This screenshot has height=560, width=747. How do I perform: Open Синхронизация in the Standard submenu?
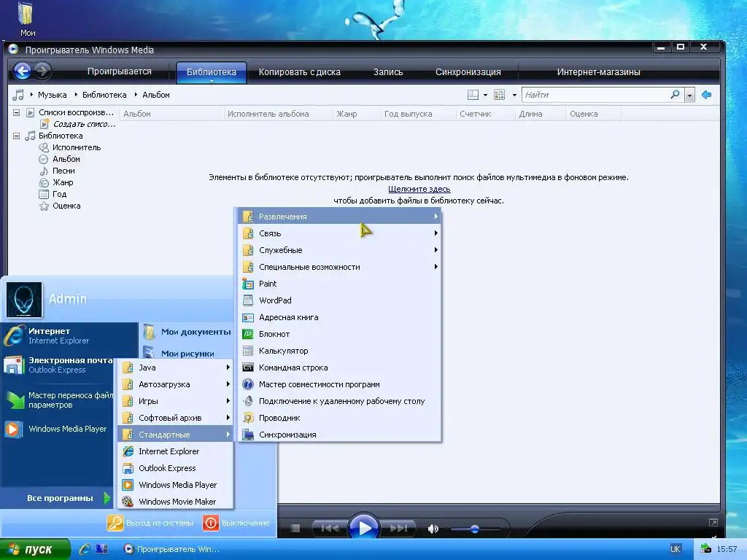point(339,435)
